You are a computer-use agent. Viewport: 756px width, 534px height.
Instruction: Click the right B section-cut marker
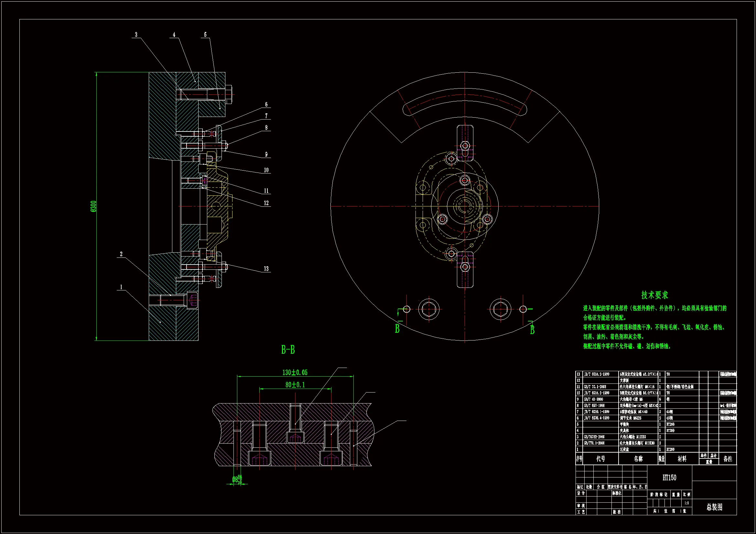[532, 330]
